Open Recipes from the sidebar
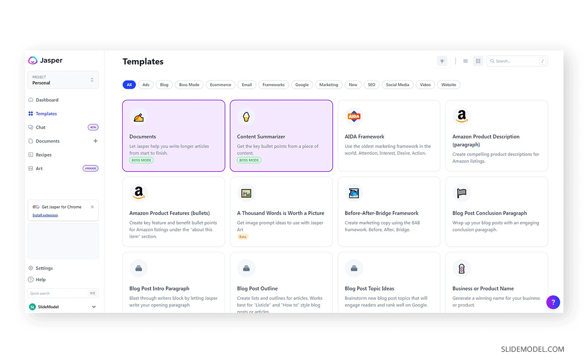This screenshot has height=364, width=588. click(x=44, y=155)
